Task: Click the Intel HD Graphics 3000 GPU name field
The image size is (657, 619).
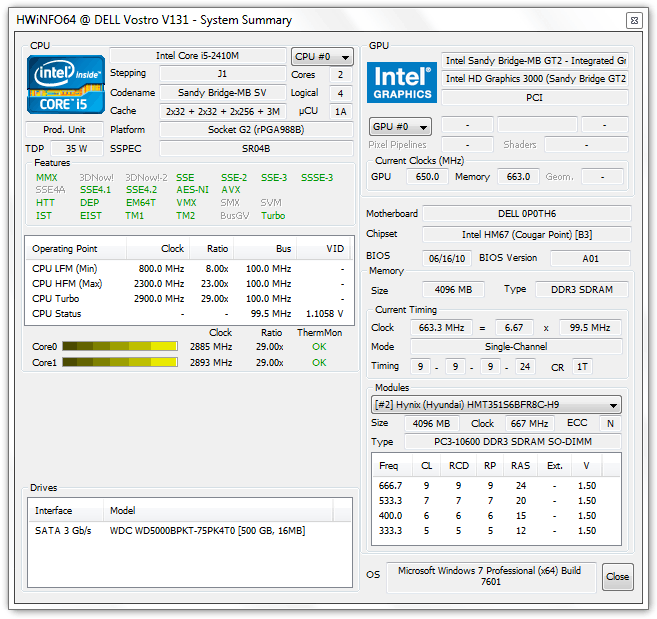Action: coord(535,79)
